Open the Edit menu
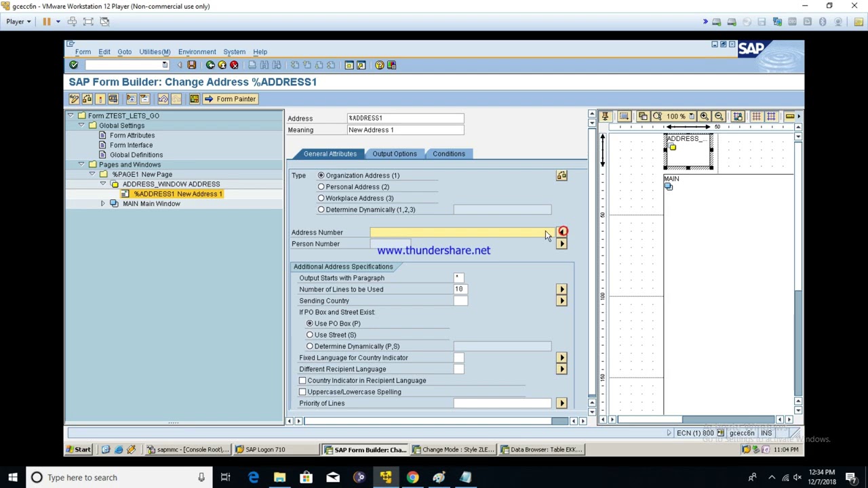 tap(104, 52)
